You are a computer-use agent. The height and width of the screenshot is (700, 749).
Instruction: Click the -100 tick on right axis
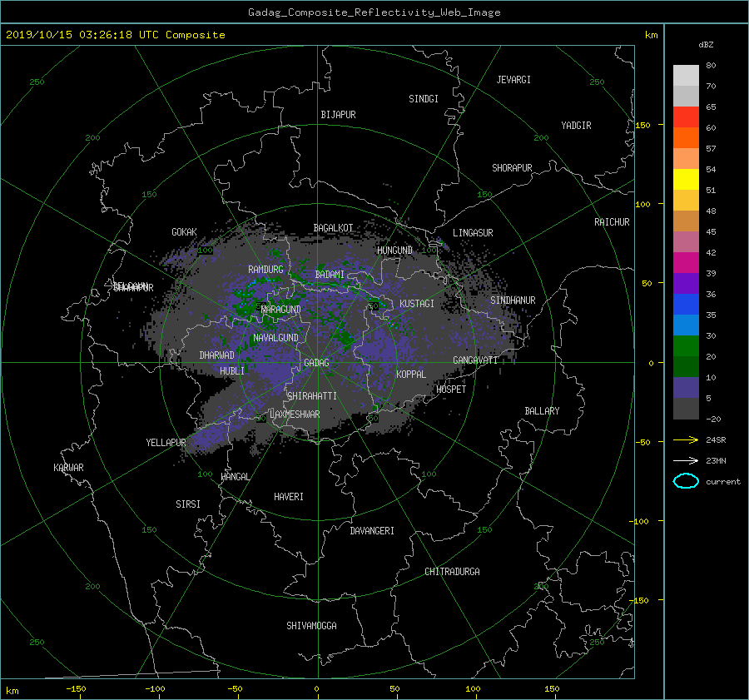[638, 521]
